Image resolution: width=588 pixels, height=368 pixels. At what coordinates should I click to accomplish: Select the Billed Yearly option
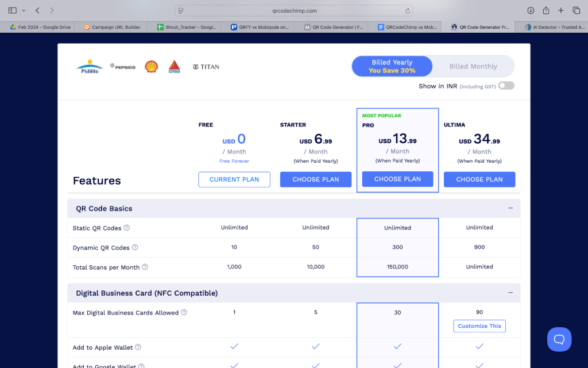392,66
